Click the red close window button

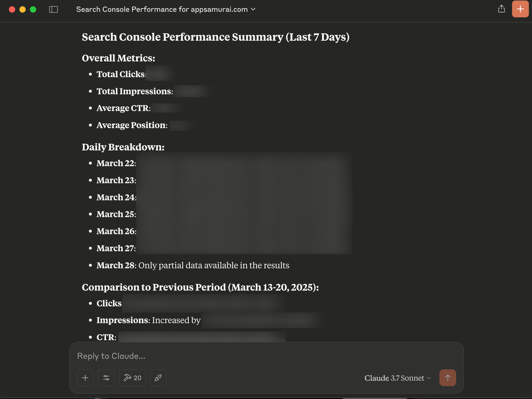coord(12,9)
